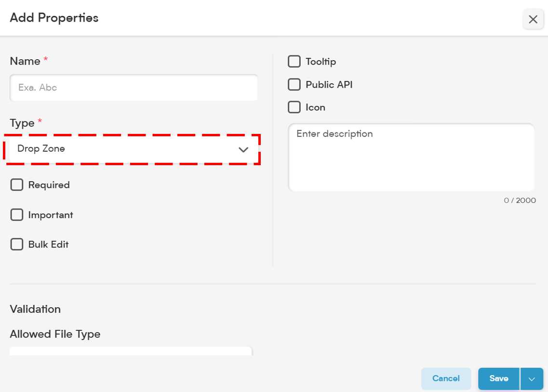Click the Bulk Edit label
Screen dimensions: 548x392
[x=48, y=244]
